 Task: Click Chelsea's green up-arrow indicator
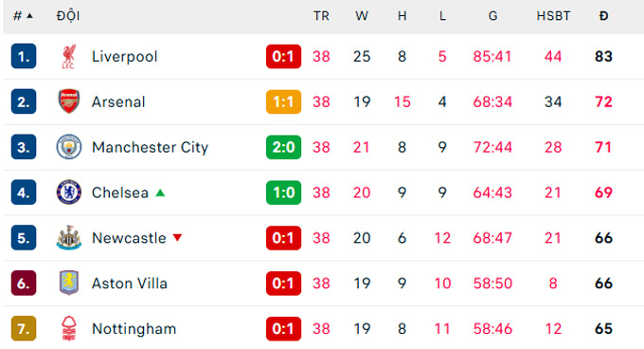[x=160, y=193]
